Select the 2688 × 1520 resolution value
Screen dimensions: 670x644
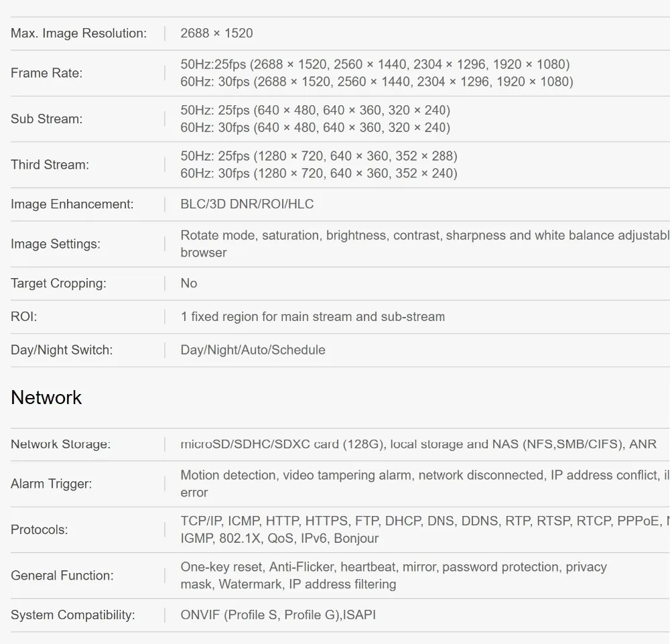tap(216, 34)
